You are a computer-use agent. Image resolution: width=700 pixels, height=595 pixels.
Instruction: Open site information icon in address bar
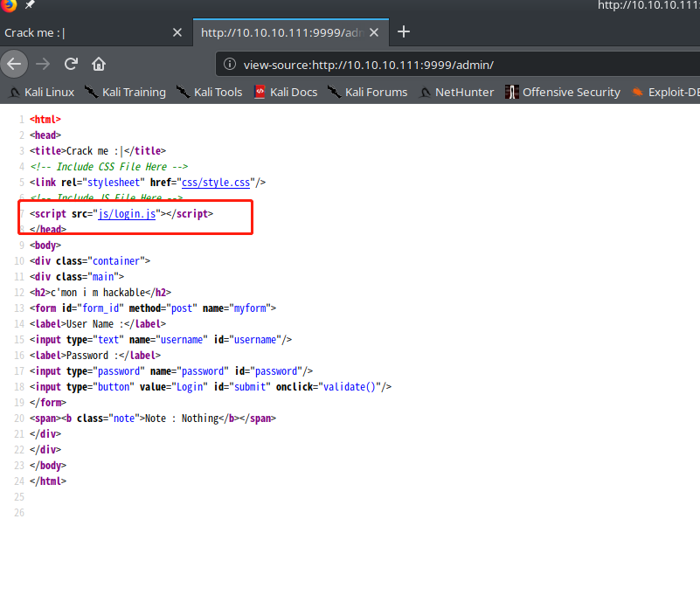coord(230,65)
